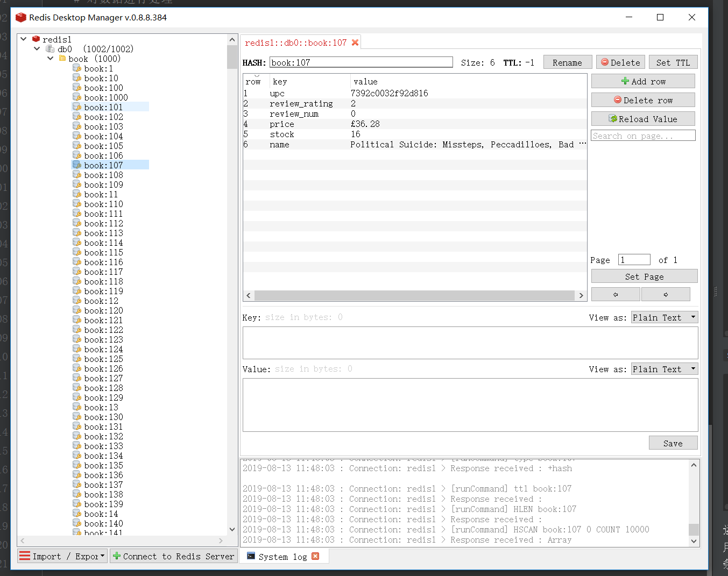
Task: Click the hash key name field
Action: coord(361,62)
